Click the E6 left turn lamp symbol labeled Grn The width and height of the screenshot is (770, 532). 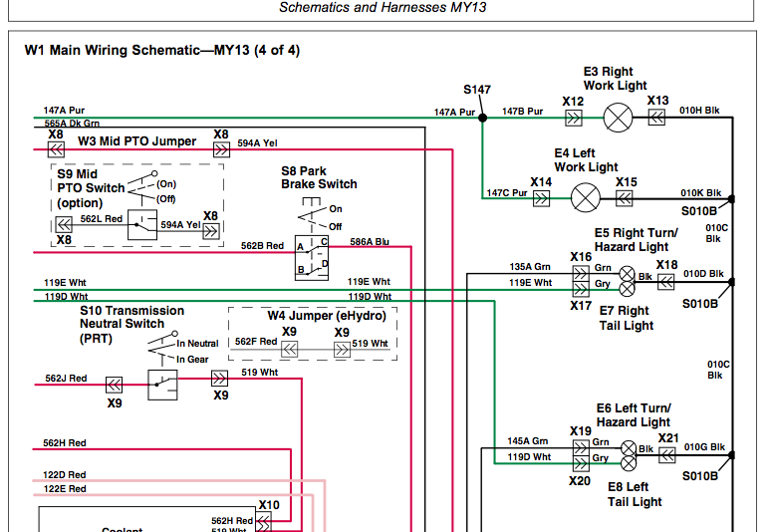click(629, 448)
